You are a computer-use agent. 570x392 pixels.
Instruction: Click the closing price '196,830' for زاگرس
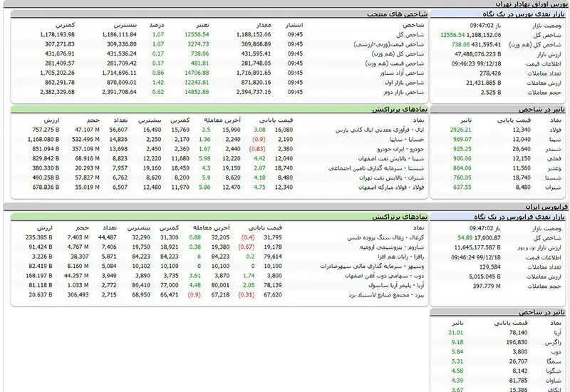[x=517, y=342]
